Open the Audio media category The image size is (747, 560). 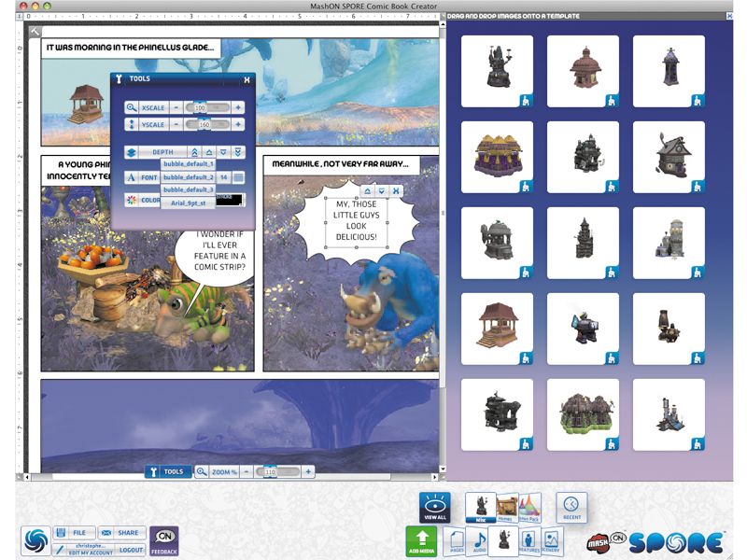coord(478,539)
